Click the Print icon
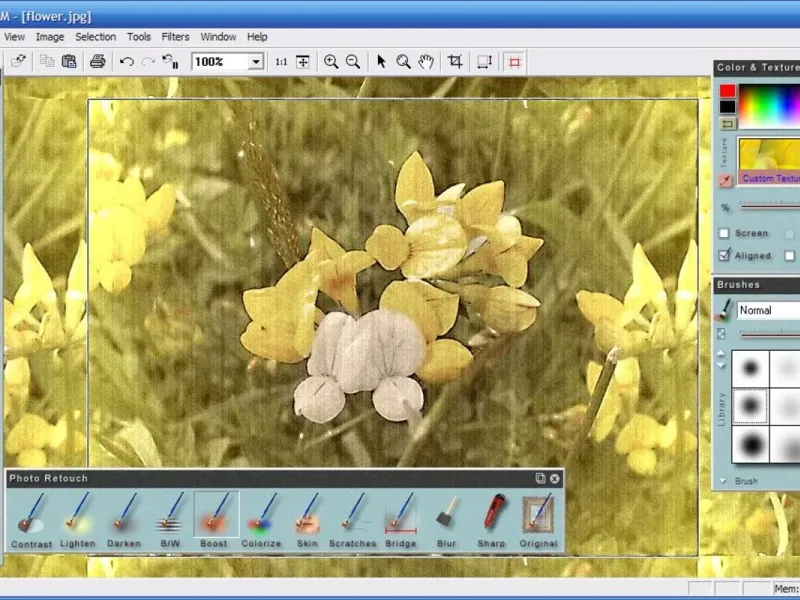Viewport: 800px width, 600px height. point(97,61)
